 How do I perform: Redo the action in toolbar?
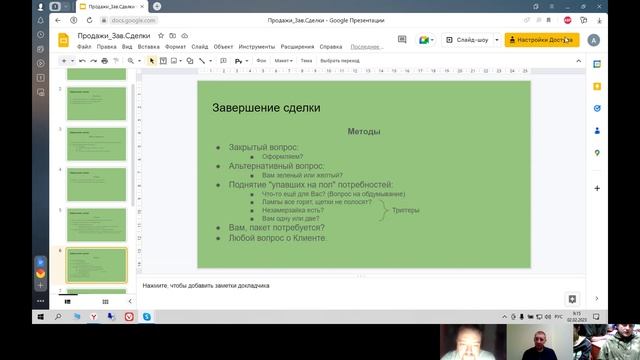pyautogui.click(x=93, y=61)
